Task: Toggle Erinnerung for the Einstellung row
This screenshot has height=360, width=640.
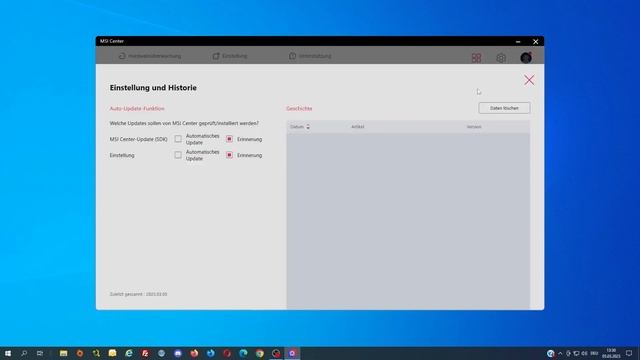Action: tap(229, 155)
